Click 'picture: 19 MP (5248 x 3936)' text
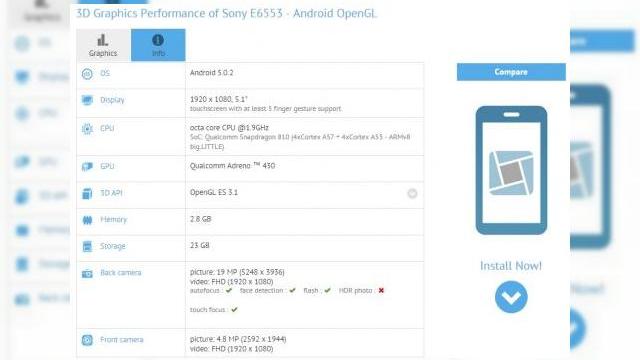The image size is (640, 360). [x=237, y=272]
